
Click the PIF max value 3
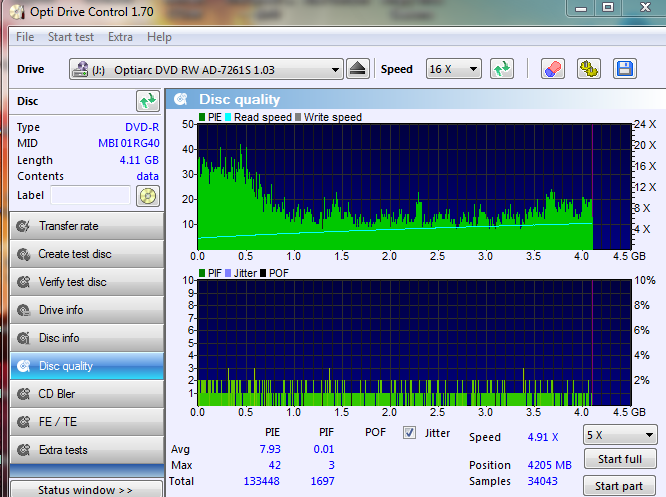(x=331, y=465)
